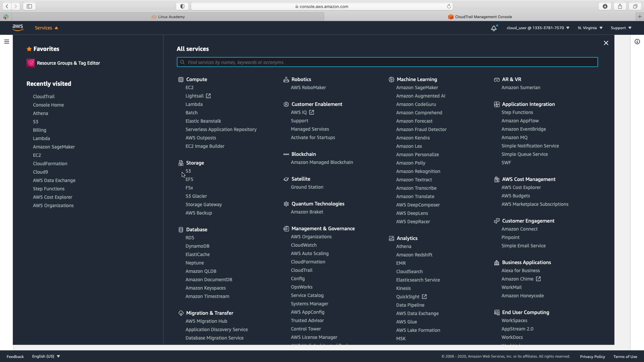Click the Management & Governance category icon
This screenshot has height=362, width=644.
(286, 229)
